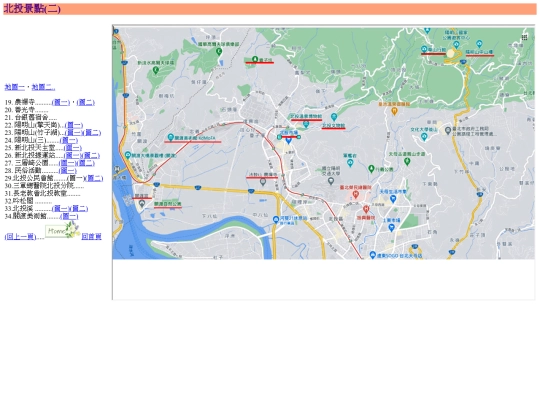Viewport: 540px width, 405px height.
Task: Click the green golf pin for 新淡水高爾夫球場
Action: 156,70
